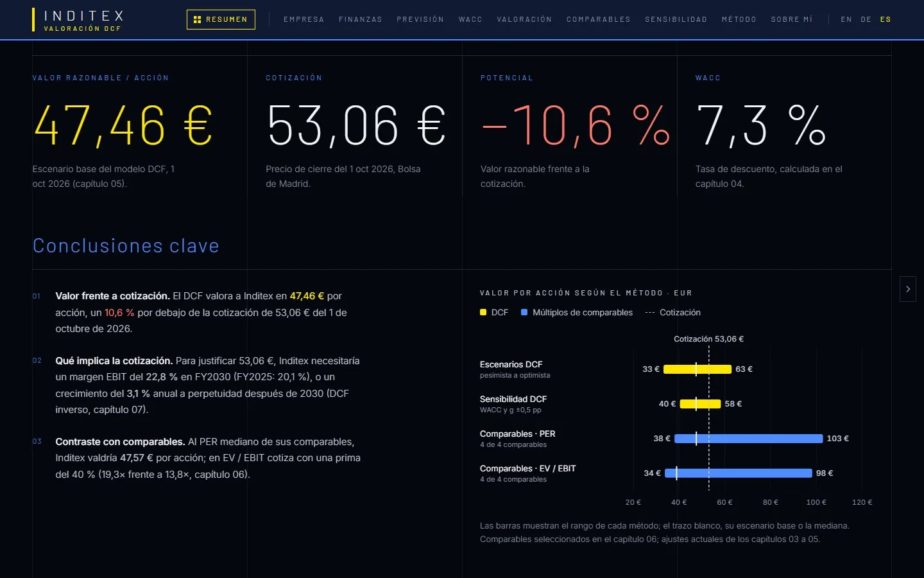This screenshot has width=924, height=578.
Task: Click the 'Comparables · EV / EBIT' row label
Action: point(528,469)
